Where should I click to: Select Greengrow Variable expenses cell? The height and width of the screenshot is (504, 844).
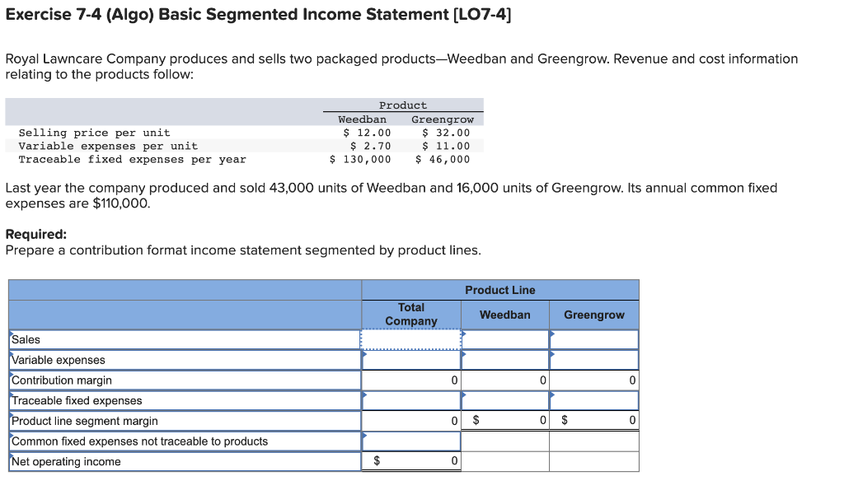click(594, 360)
